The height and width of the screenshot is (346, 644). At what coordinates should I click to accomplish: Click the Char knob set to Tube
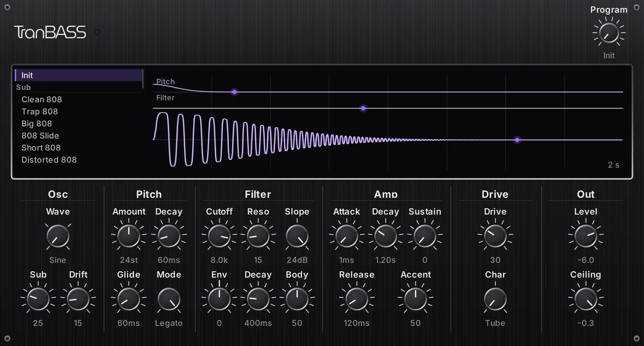495,300
